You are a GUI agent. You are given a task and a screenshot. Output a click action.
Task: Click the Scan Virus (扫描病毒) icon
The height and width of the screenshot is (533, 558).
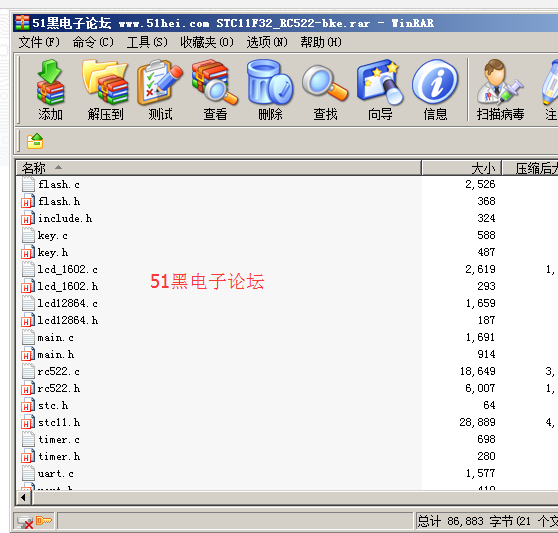coord(500,83)
